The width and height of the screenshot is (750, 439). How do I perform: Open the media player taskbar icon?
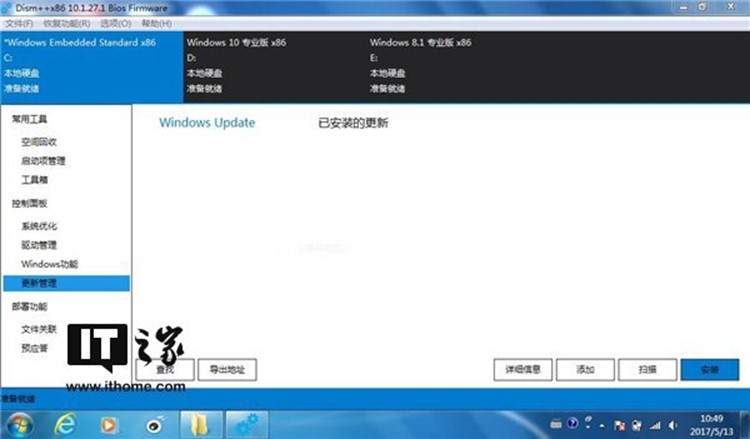[x=110, y=424]
